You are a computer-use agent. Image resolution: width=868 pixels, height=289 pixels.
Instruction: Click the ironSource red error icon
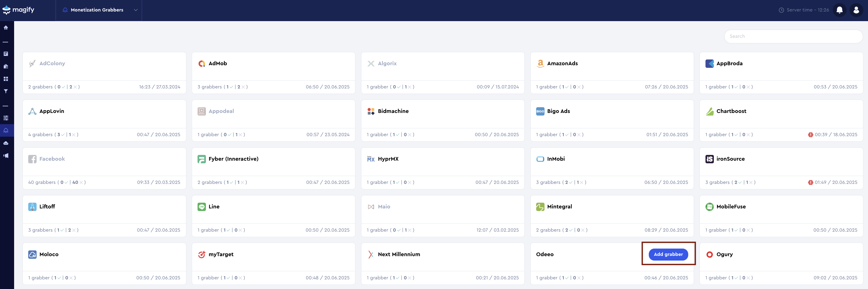[810, 182]
